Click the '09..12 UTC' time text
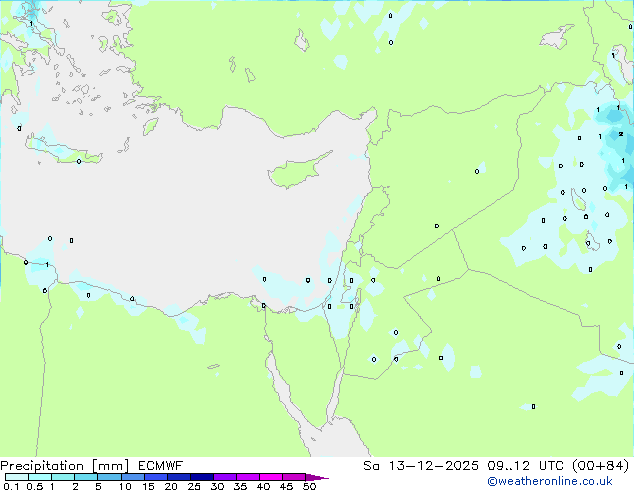 [x=528, y=466]
